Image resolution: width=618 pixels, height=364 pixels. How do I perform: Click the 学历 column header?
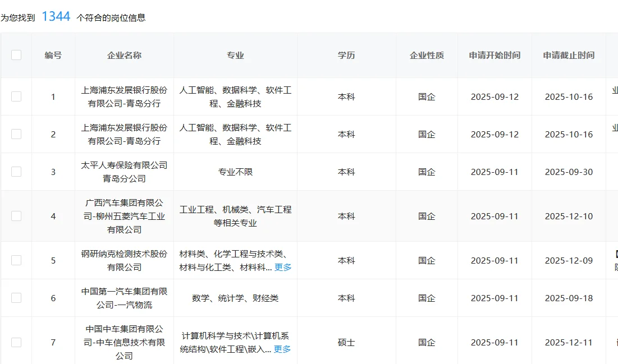click(346, 55)
